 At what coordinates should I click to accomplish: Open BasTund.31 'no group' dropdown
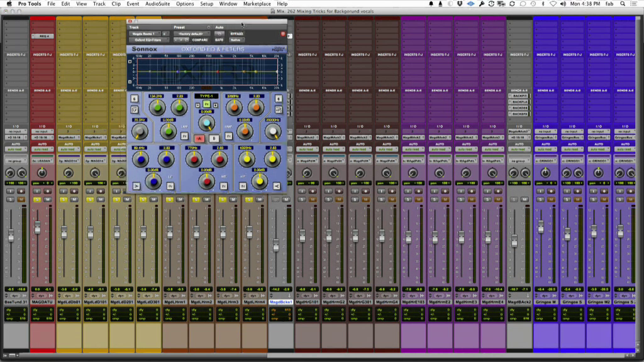(16, 160)
